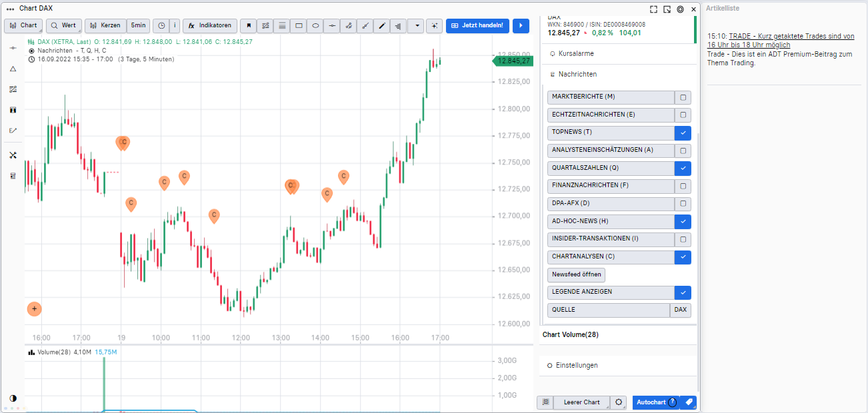The image size is (868, 413).
Task: Enable the DPA-AFX (D) checkbox
Action: pos(683,204)
